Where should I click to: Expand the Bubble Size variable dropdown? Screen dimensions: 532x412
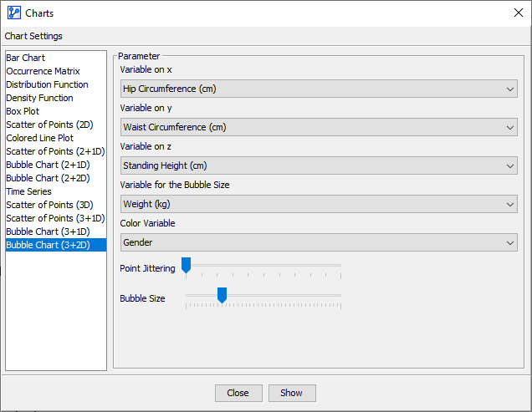coord(318,204)
